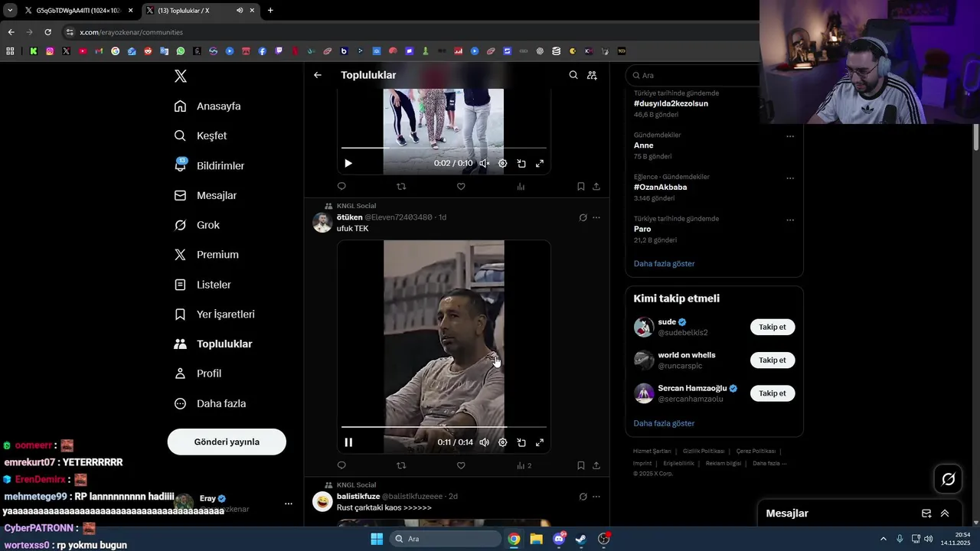Viewport: 980px width, 551px height.
Task: Repost the top post
Action: 401,186
